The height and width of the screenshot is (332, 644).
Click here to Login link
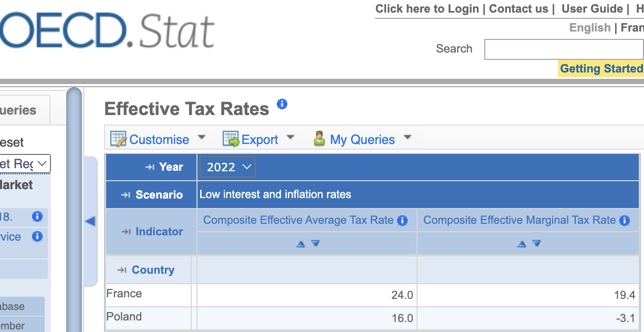point(427,9)
